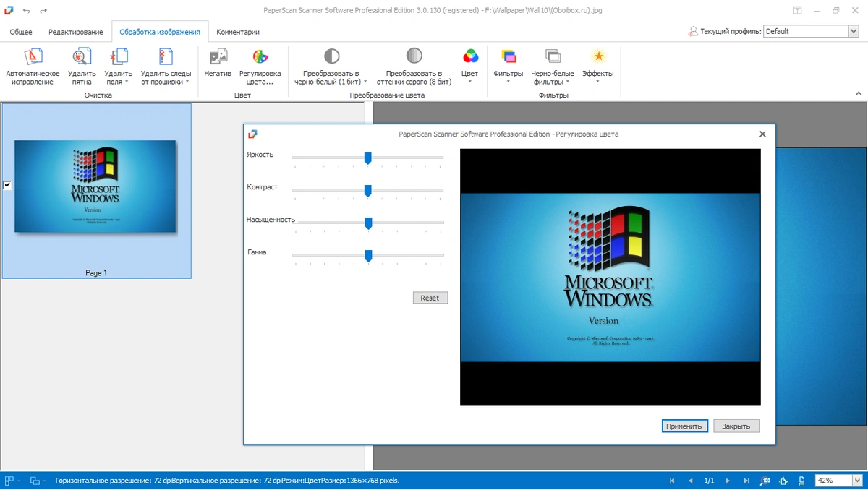Click Закрыть button
Screen dimensions: 868x490
coord(736,426)
